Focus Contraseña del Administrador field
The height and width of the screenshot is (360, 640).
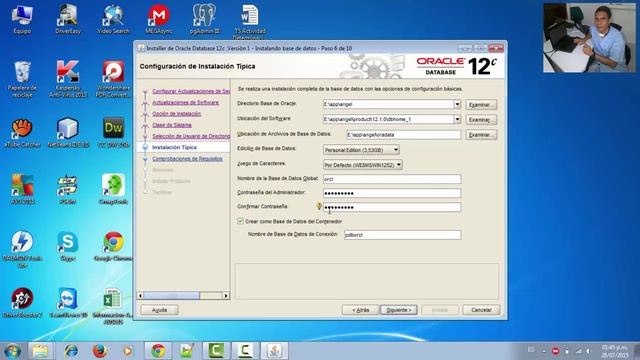pos(392,193)
